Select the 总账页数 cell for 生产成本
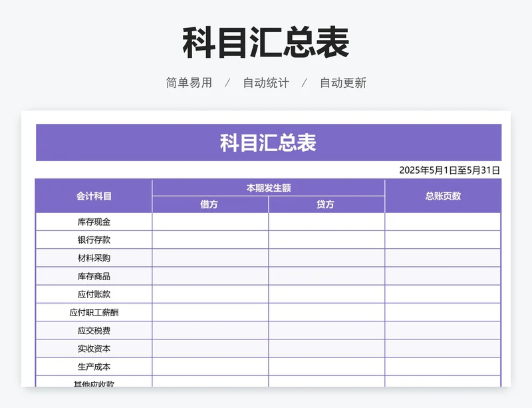 tap(443, 367)
